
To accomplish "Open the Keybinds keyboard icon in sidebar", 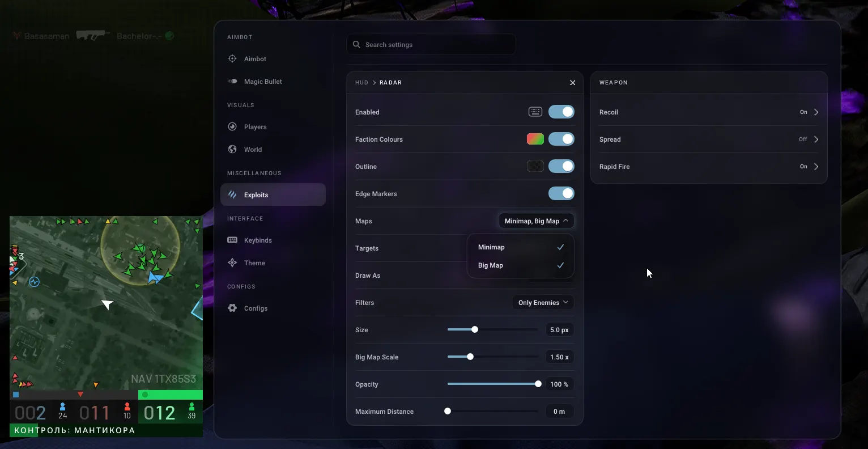I will [x=232, y=240].
